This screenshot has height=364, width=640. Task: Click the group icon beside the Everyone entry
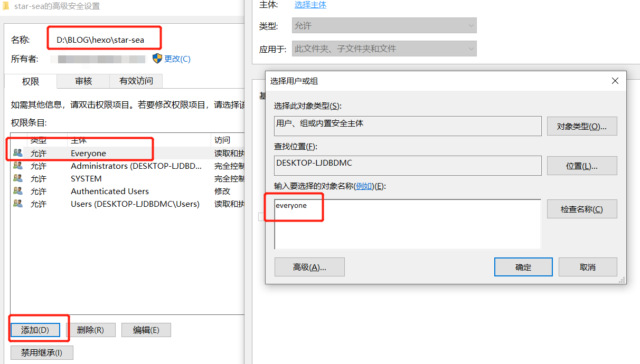[x=17, y=152]
